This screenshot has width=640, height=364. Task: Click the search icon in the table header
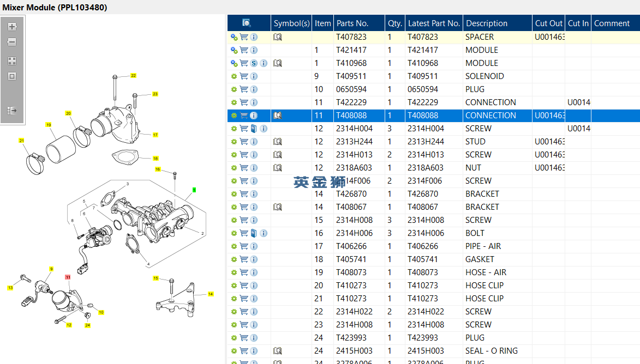pos(247,23)
